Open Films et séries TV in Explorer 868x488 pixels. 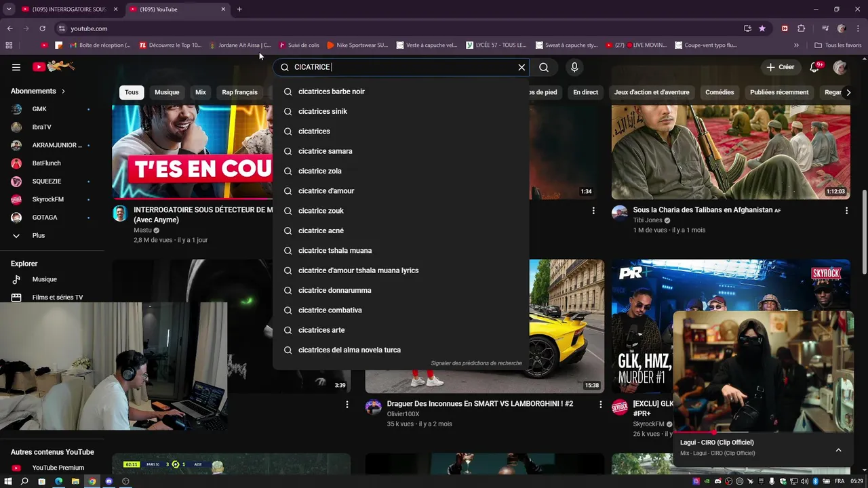[x=52, y=298]
